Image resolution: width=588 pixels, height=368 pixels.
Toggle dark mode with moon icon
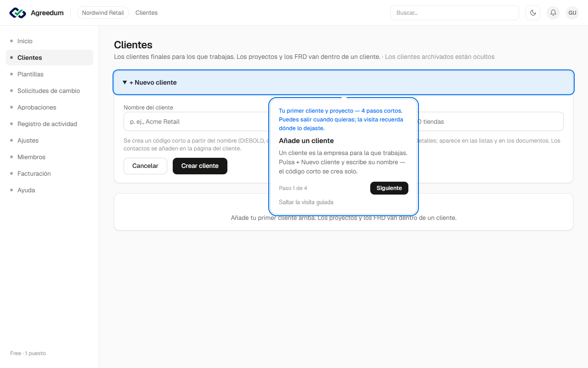pos(533,13)
